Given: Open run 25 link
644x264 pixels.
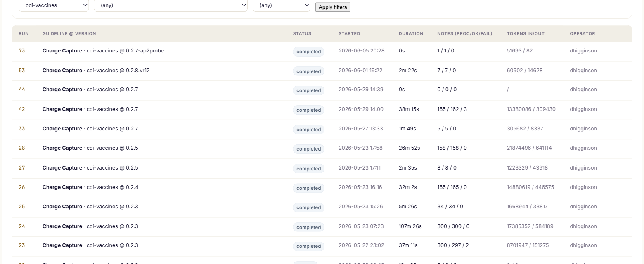Looking at the screenshot, I should click(22, 207).
